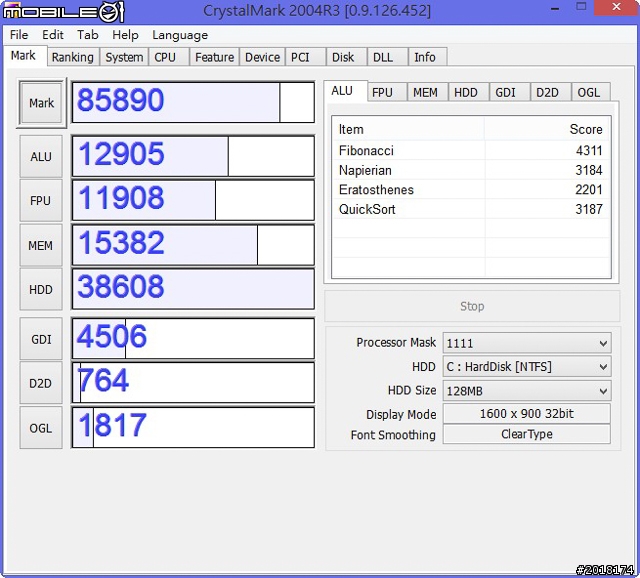The width and height of the screenshot is (640, 578).
Task: Click the D2D score bar 764
Action: click(193, 383)
